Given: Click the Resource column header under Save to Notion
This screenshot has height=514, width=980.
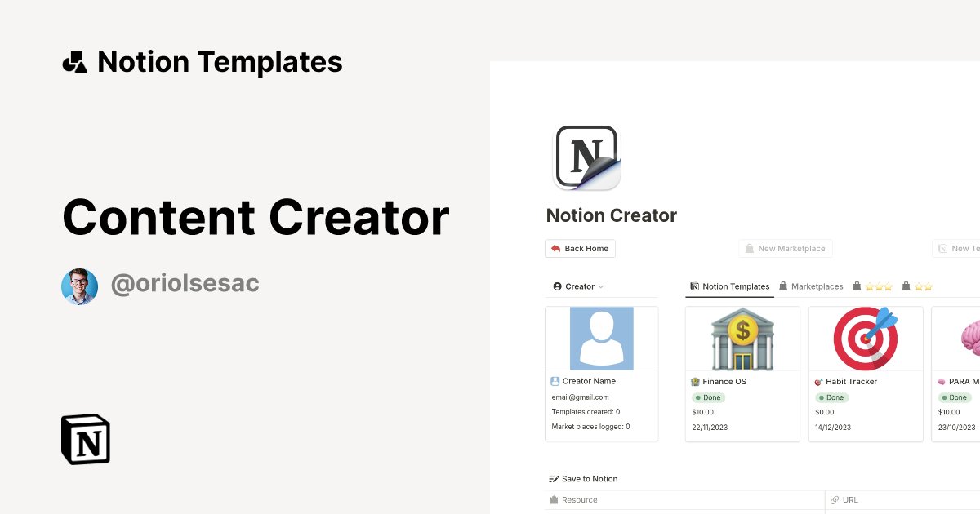Looking at the screenshot, I should tap(579, 499).
